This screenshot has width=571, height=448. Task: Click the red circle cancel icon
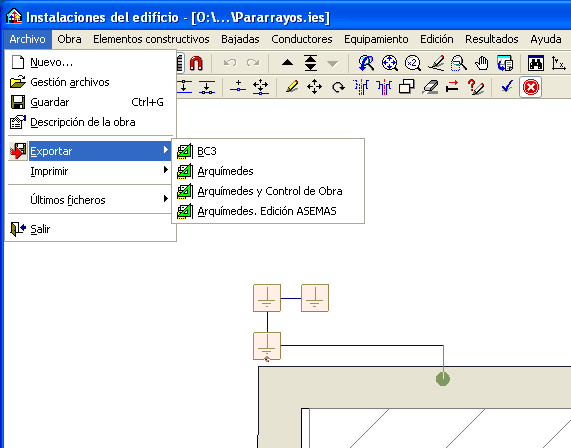point(531,87)
